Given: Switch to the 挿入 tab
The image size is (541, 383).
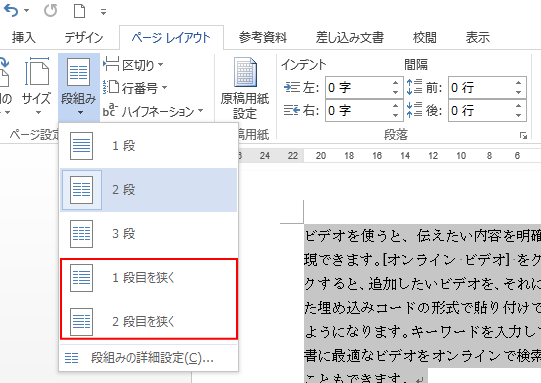Looking at the screenshot, I should [23, 37].
